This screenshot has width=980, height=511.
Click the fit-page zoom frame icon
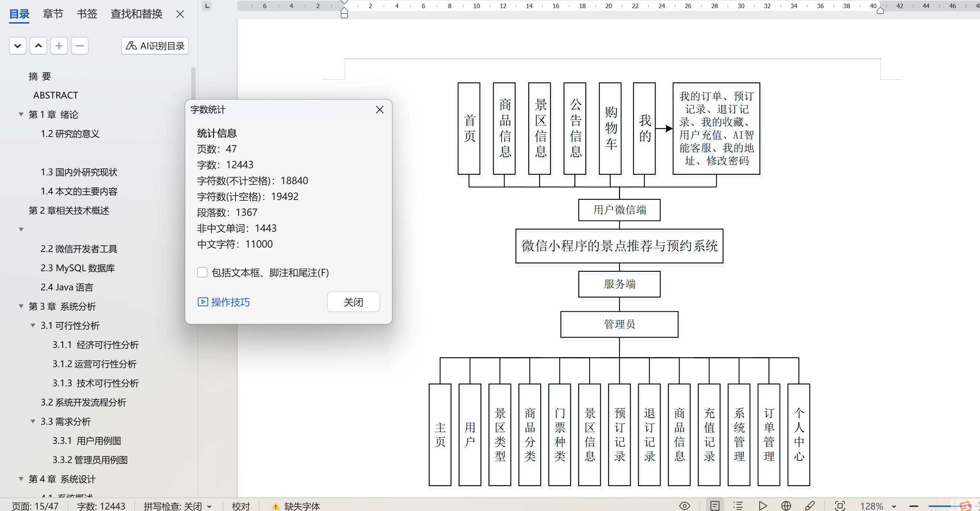pyautogui.click(x=840, y=506)
